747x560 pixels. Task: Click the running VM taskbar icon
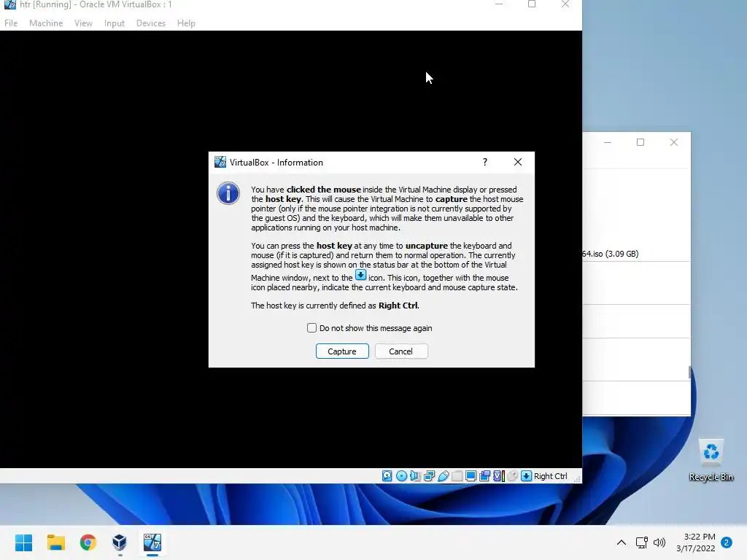pos(152,542)
